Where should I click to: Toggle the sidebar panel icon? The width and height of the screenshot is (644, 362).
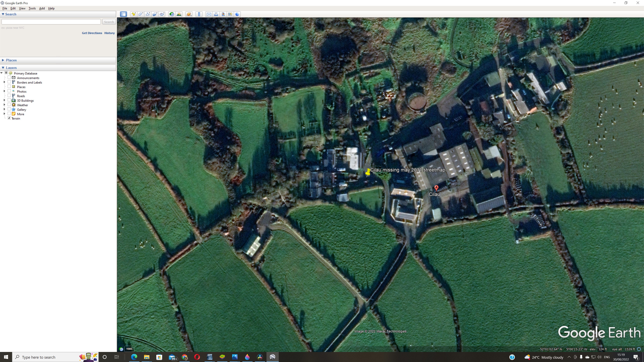coord(123,14)
